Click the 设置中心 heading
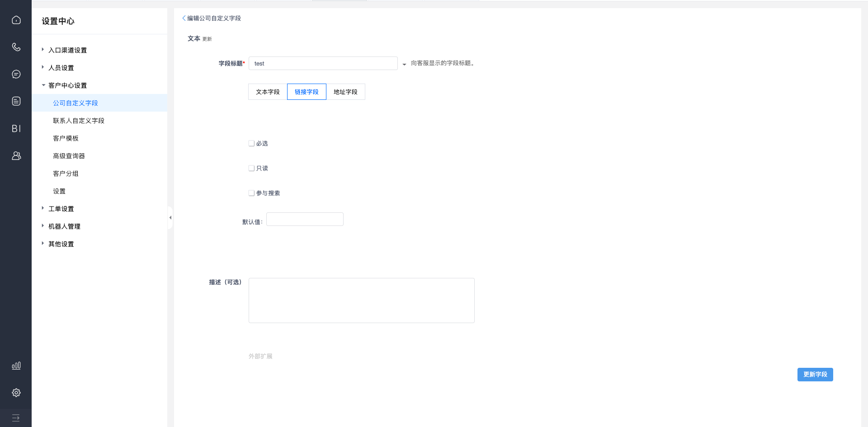Viewport: 868px width, 427px height. 58,21
